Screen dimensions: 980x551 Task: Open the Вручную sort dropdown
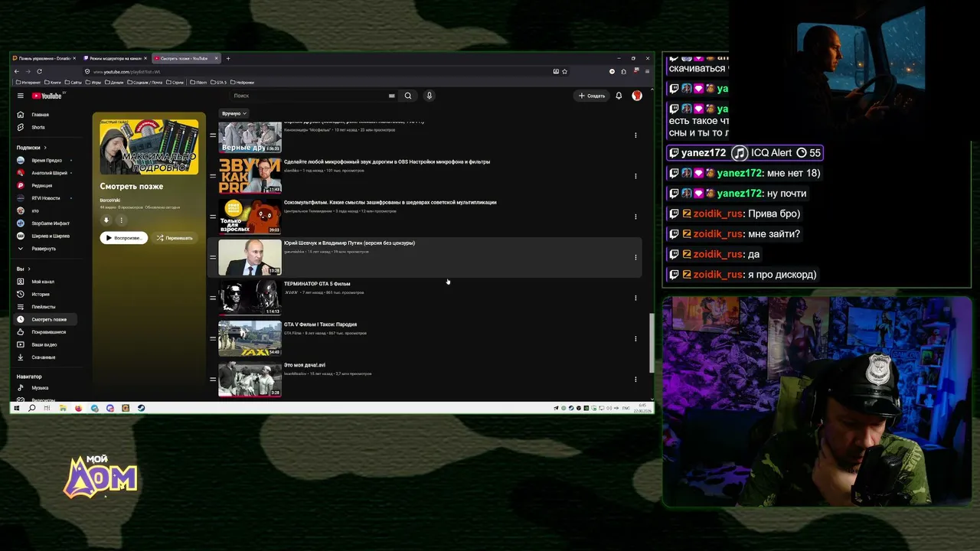[x=234, y=113]
